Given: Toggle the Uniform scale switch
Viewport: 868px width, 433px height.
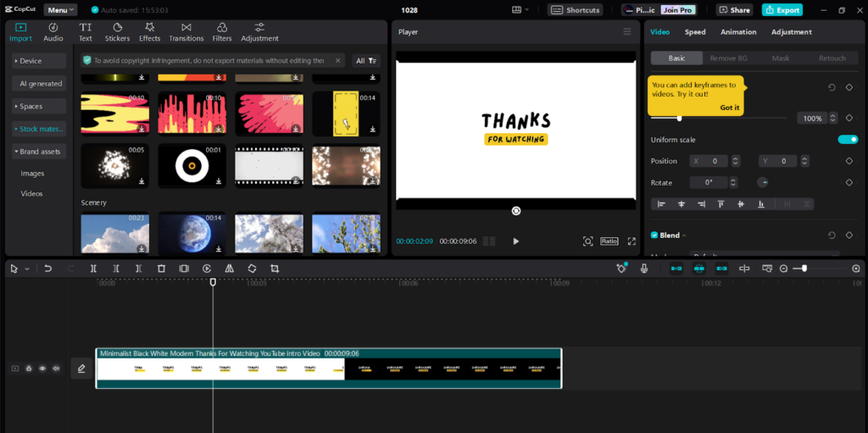Looking at the screenshot, I should [x=848, y=140].
